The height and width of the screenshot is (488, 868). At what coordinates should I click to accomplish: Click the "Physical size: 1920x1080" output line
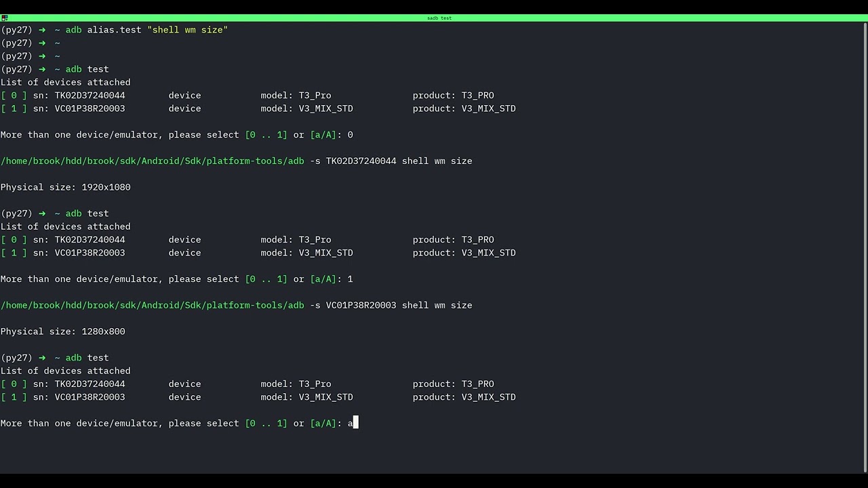pos(66,187)
